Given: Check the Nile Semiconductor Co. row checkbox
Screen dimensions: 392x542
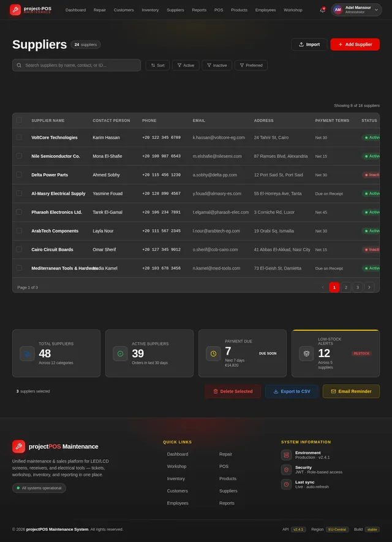Looking at the screenshot, I should [x=19, y=156].
